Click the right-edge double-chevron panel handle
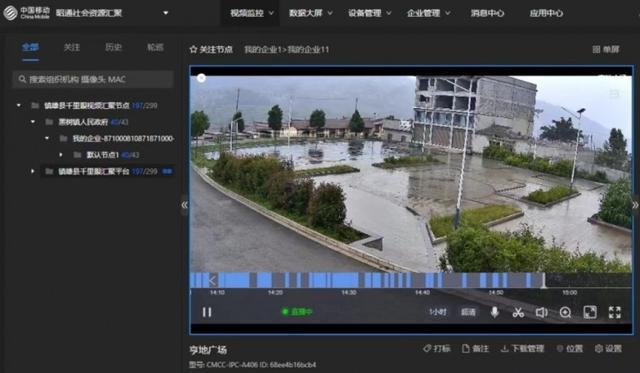Image resolution: width=640 pixels, height=373 pixels. (x=635, y=205)
